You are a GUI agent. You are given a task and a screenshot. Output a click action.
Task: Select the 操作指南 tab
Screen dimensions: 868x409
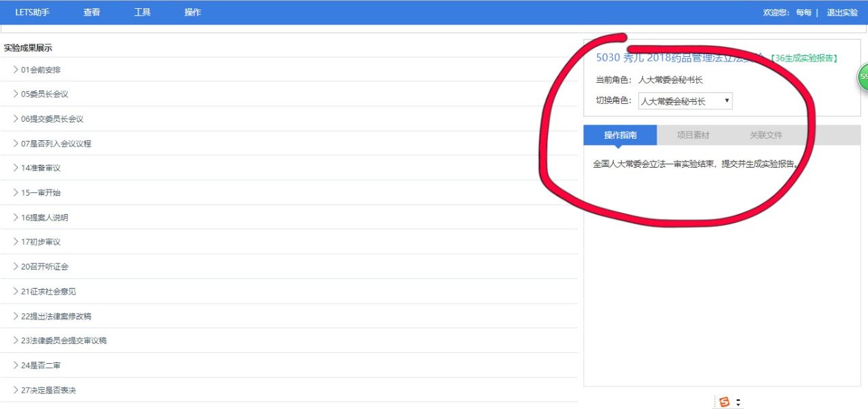[x=620, y=135]
